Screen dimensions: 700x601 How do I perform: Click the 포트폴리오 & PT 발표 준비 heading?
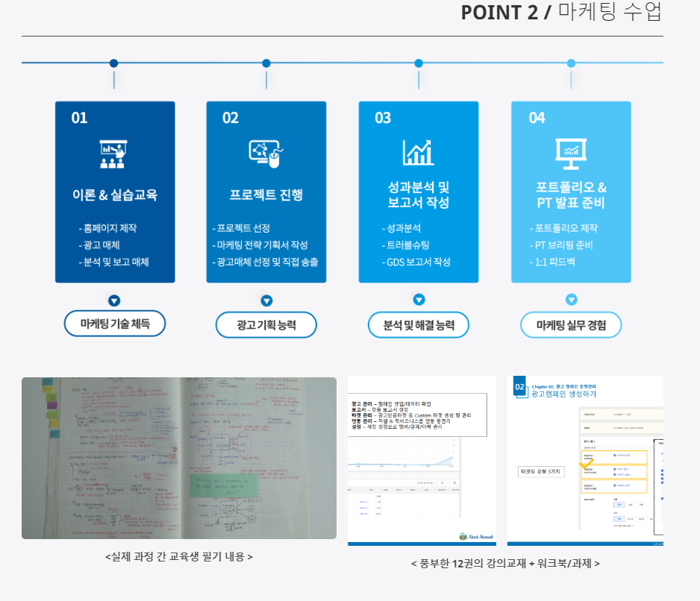tap(571, 195)
